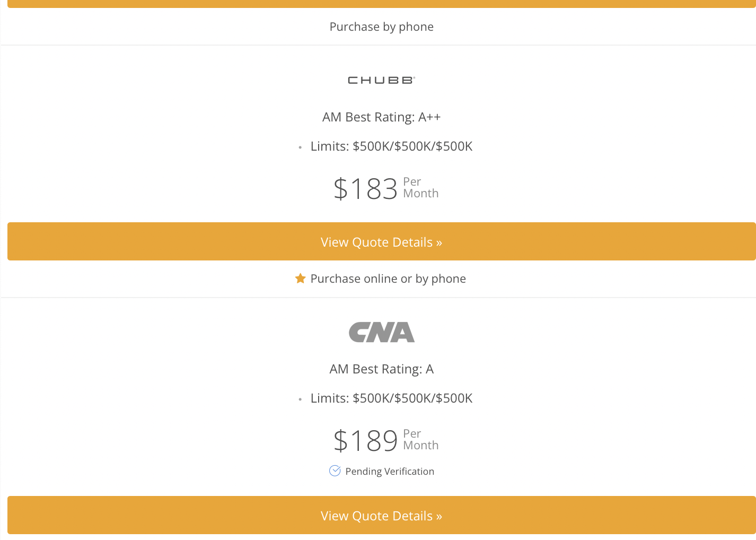This screenshot has height=540, width=756.
Task: Click the $183 monthly price
Action: (365, 189)
